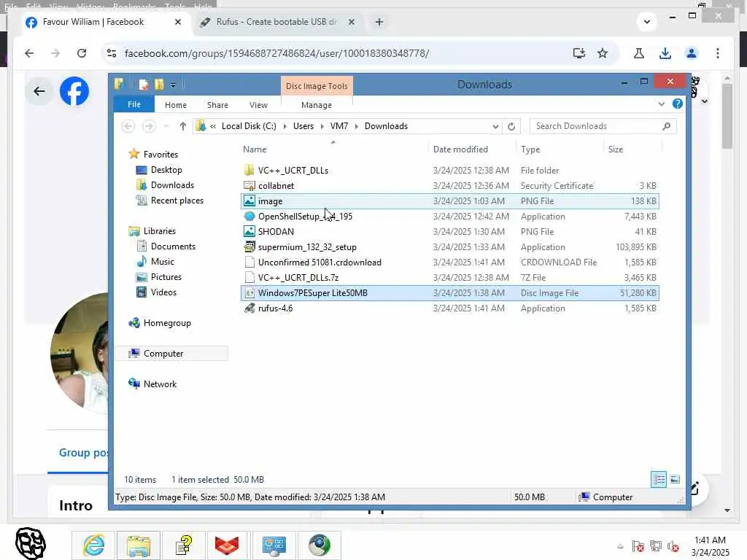747x560 pixels.
Task: Bookmark this page with star icon
Action: click(x=603, y=53)
